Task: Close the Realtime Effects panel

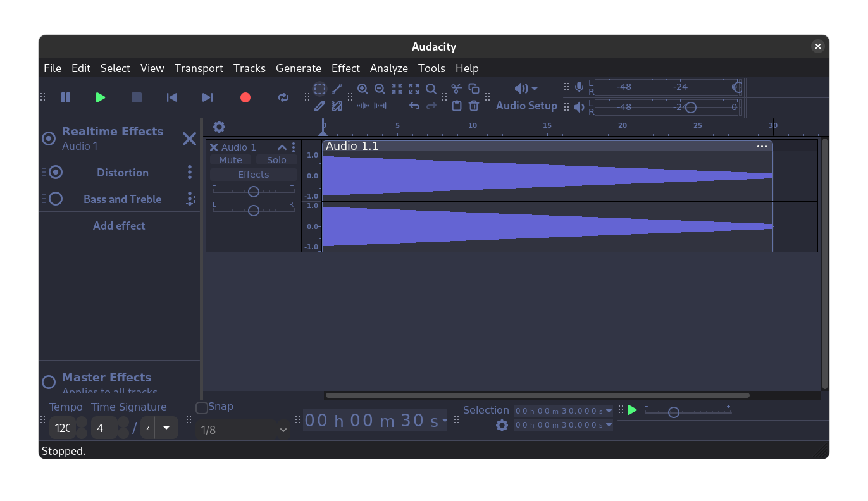Action: 189,139
